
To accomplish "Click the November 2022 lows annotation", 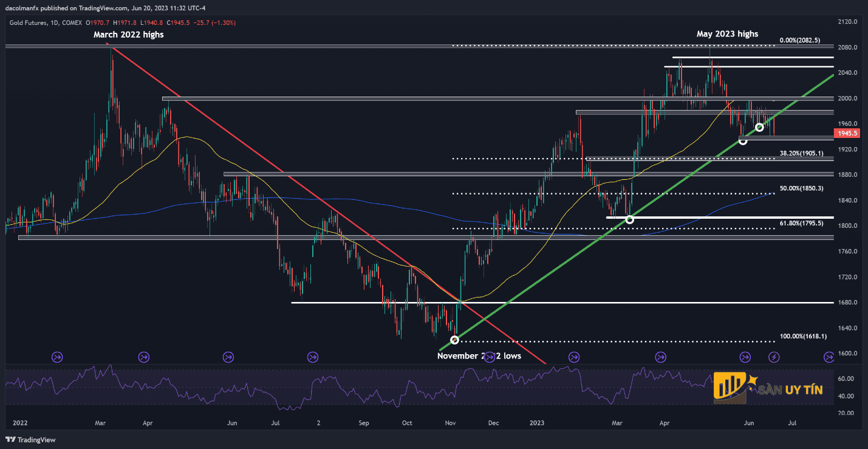I will 479,356.
